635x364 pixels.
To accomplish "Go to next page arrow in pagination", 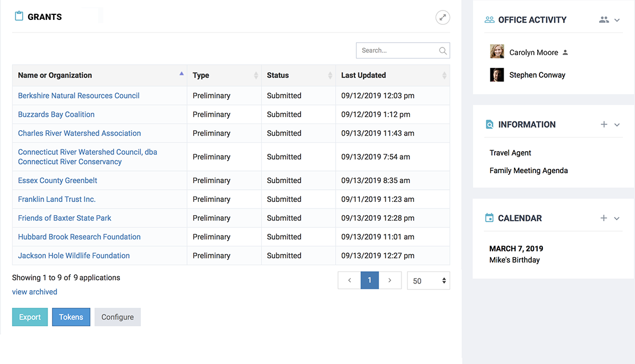I will 389,280.
